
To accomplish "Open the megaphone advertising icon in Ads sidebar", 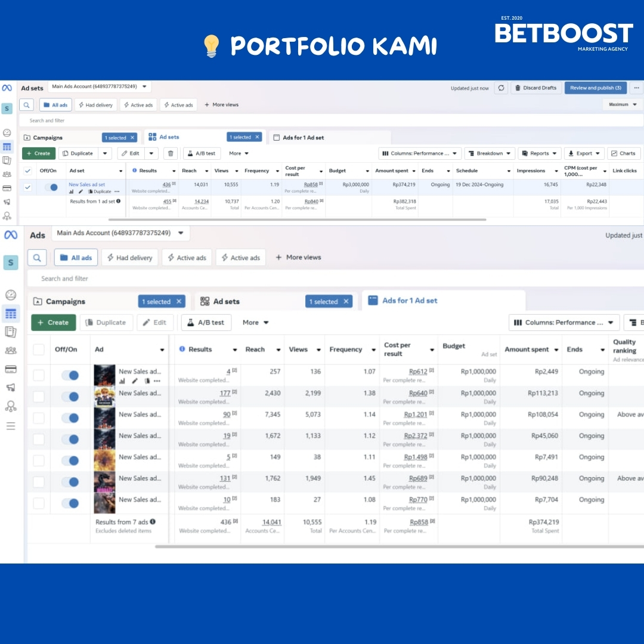I will [11, 388].
